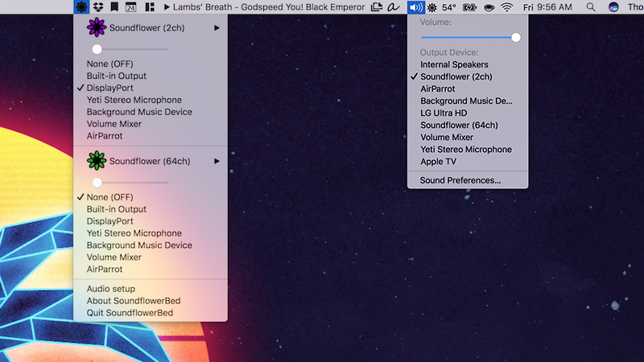Click the volume speaker menu bar icon
This screenshot has height=362, width=644.
pos(416,7)
